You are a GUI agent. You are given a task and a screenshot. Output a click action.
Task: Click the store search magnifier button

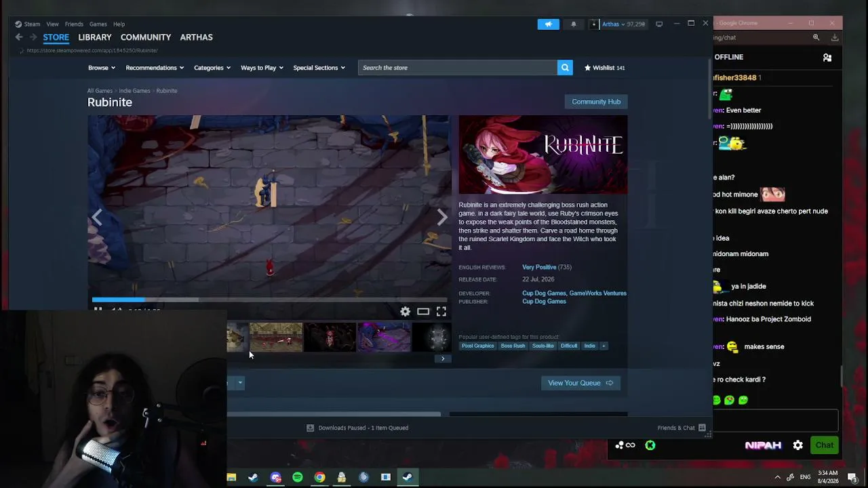pos(565,68)
